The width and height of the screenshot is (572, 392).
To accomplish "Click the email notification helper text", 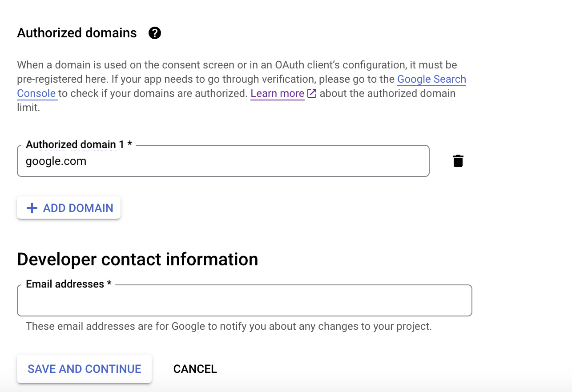I will point(229,326).
